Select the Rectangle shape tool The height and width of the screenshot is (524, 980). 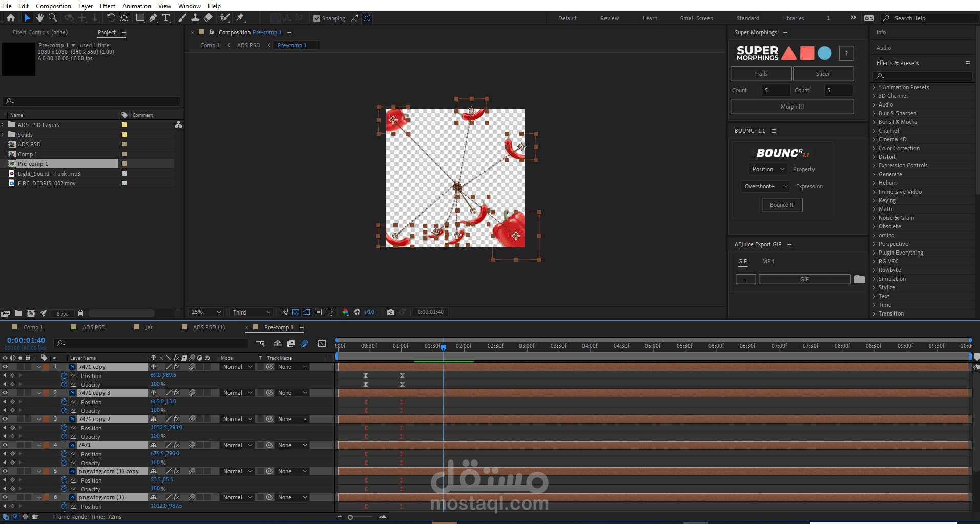pyautogui.click(x=140, y=18)
